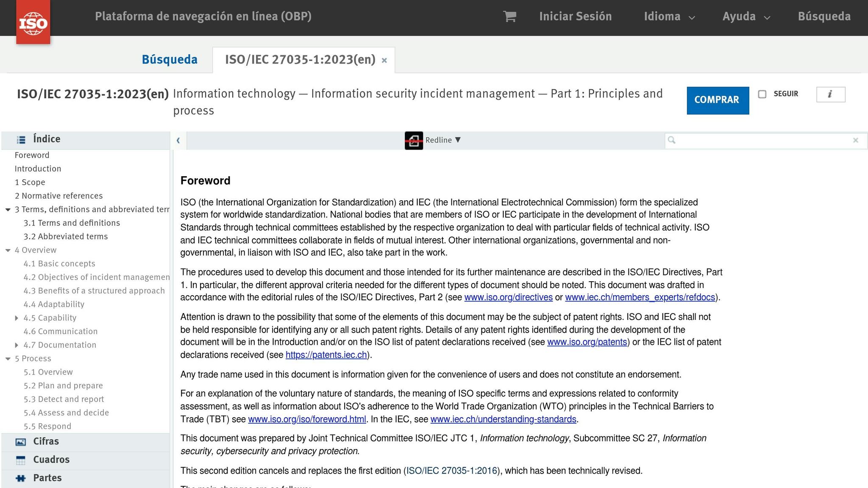
Task: Select 5.2 Plan and prepare
Action: 63,386
